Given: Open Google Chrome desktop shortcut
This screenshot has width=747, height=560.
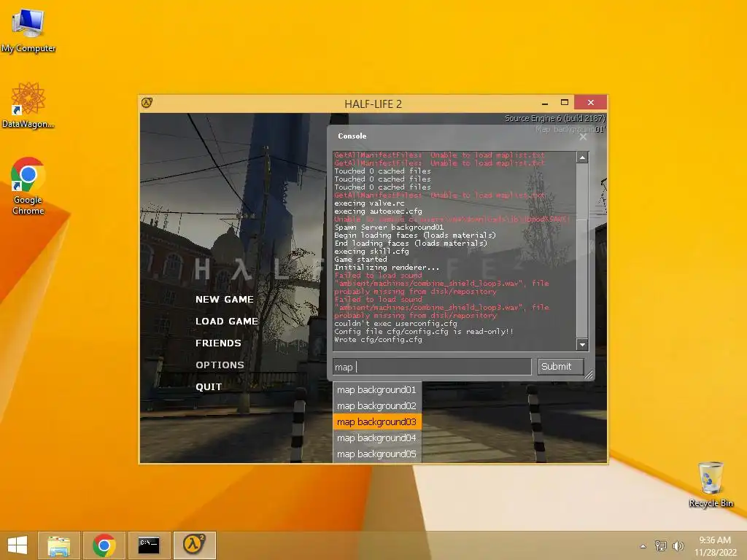Looking at the screenshot, I should click(x=28, y=186).
